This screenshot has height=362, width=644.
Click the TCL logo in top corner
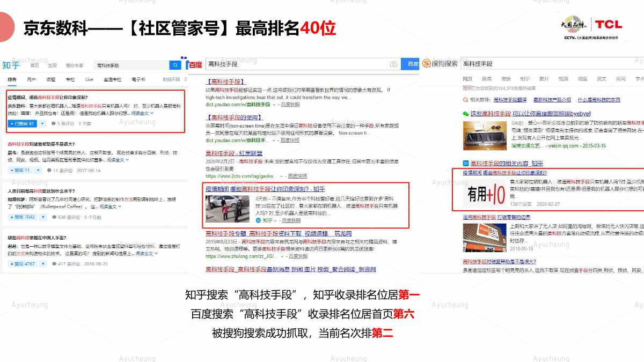coord(608,25)
